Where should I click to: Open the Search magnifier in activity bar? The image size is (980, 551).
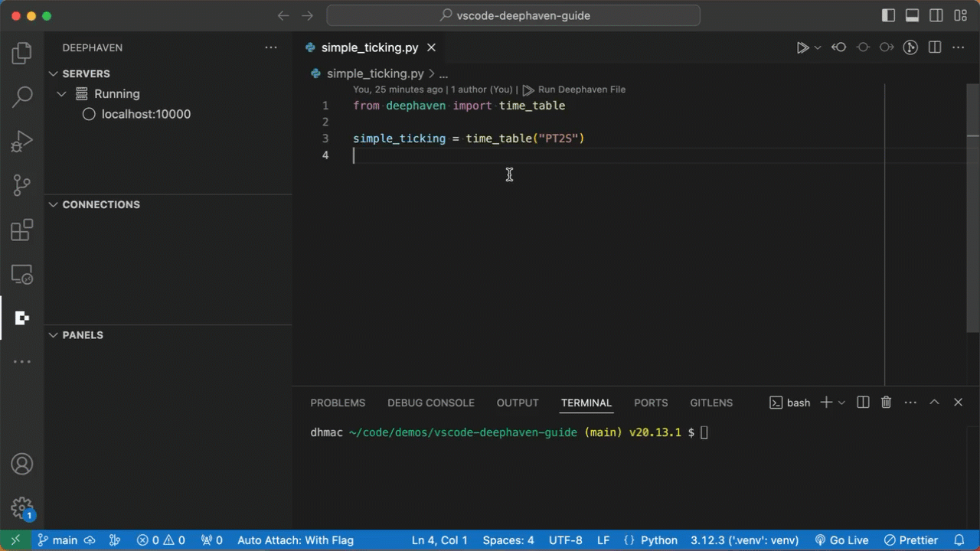(21, 97)
